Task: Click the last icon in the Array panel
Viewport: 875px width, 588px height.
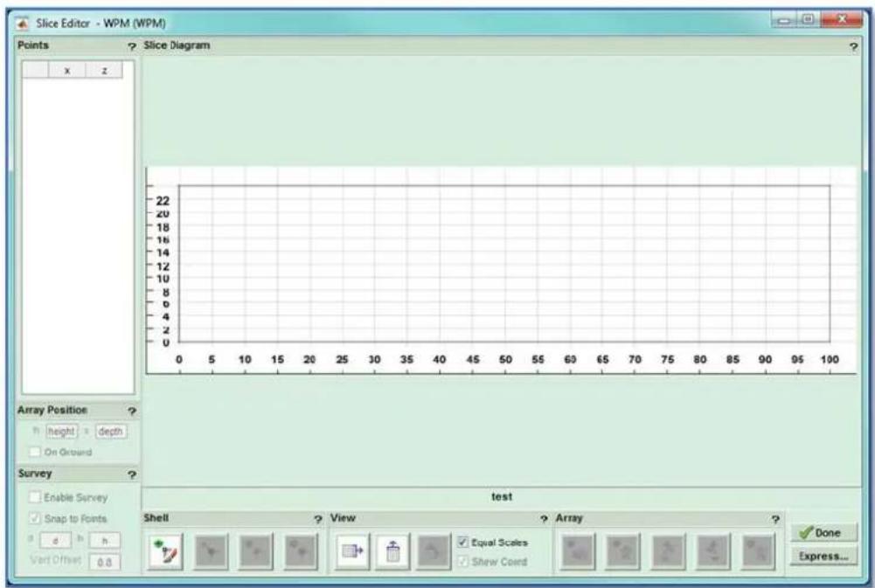Action: 759,551
